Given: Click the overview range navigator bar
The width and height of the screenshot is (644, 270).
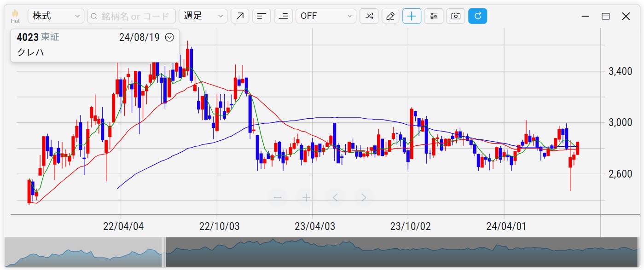Looking at the screenshot, I should (x=400, y=252).
